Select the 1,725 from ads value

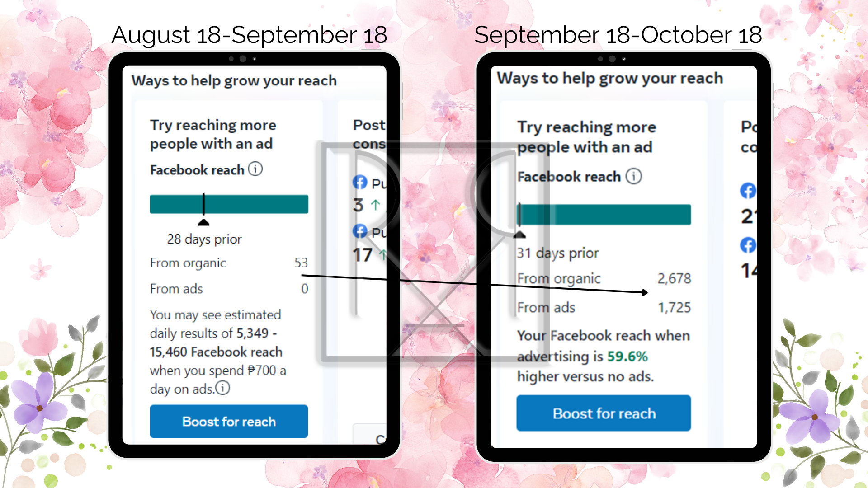pos(674,308)
